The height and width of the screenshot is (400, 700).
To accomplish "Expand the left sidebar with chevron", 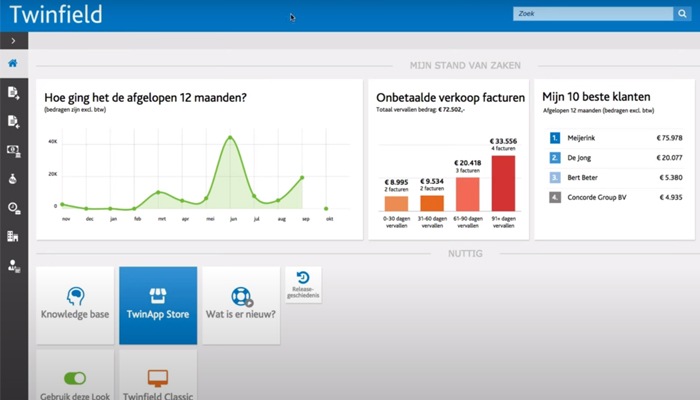I will 13,41.
